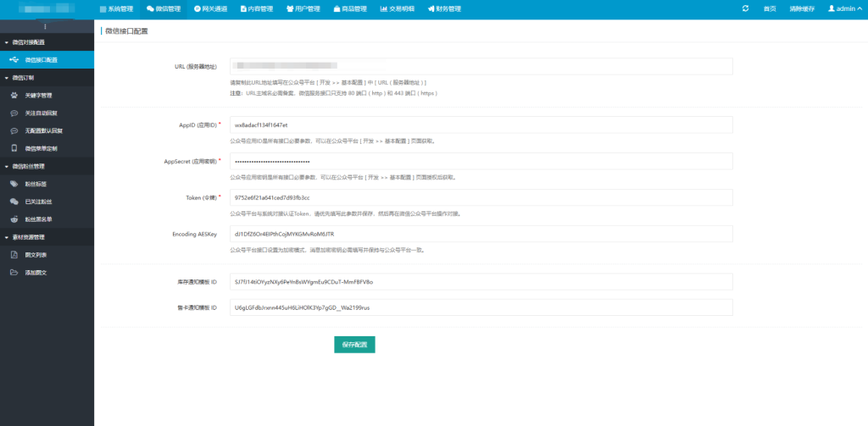This screenshot has width=868, height=426.
Task: Click the tags icon of 粉丝标签
Action: point(14,184)
